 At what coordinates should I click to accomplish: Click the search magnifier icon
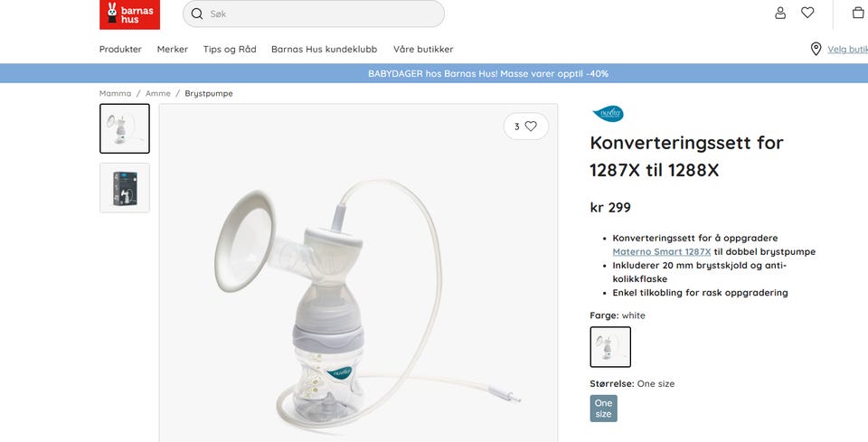click(x=197, y=14)
